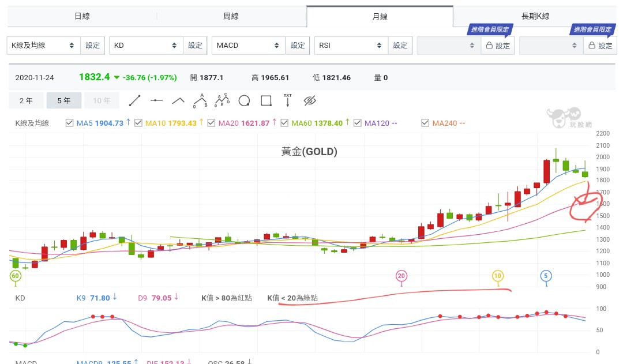The width and height of the screenshot is (623, 364).
Task: Select the horizontal line drawing tool
Action: (156, 100)
